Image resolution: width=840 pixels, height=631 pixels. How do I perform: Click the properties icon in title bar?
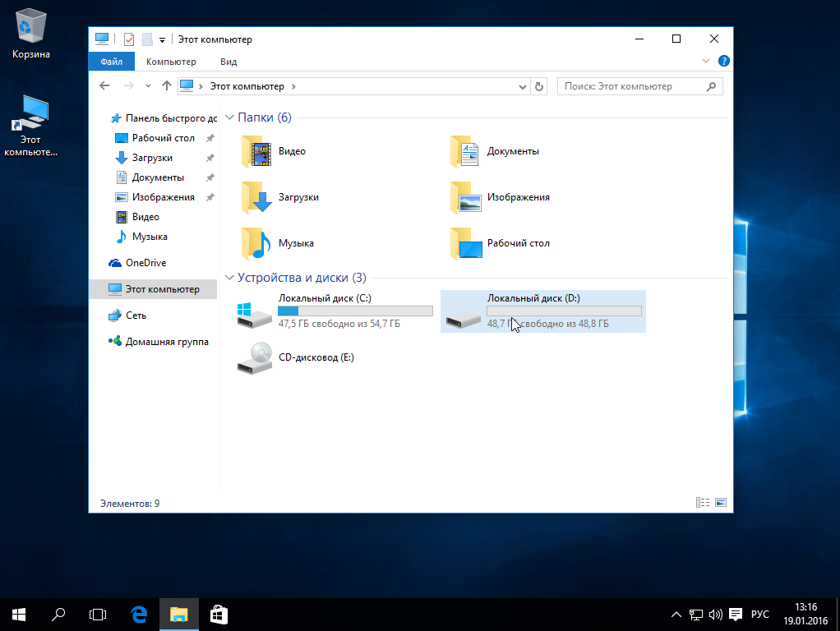point(128,39)
